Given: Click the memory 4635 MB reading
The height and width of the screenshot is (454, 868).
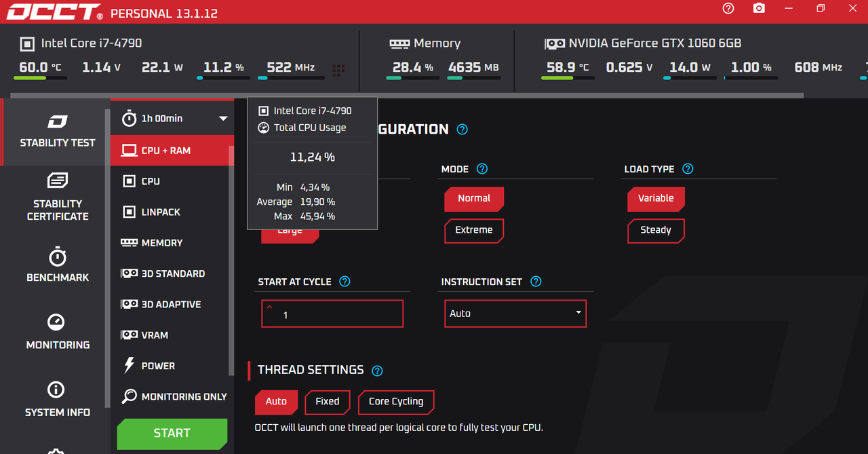Looking at the screenshot, I should 473,67.
